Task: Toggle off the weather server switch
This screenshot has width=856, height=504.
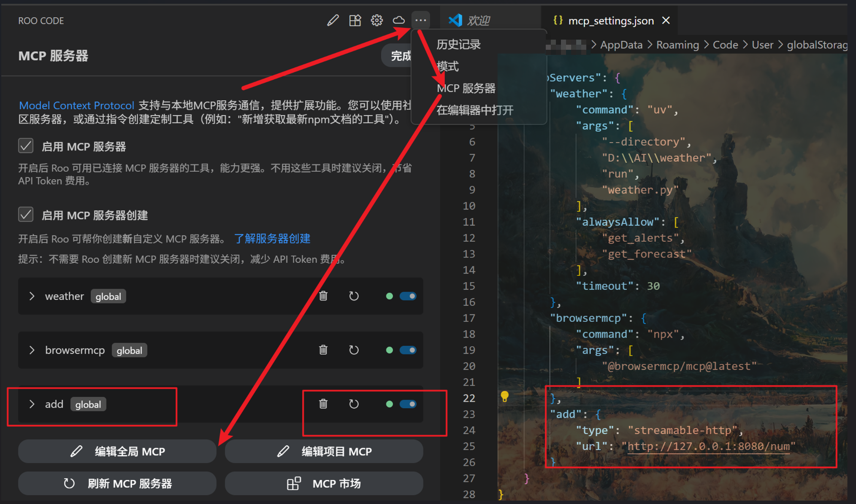Action: 408,296
